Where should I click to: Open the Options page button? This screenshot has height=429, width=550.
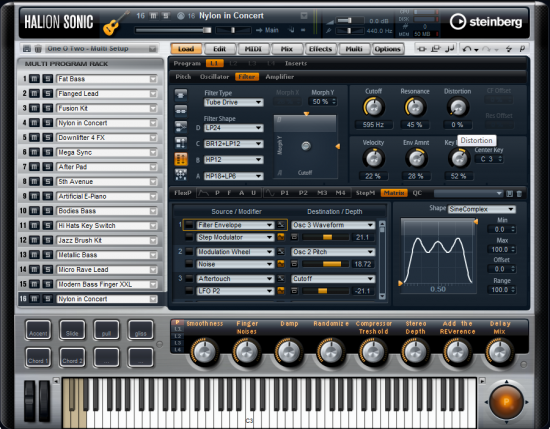(x=387, y=49)
